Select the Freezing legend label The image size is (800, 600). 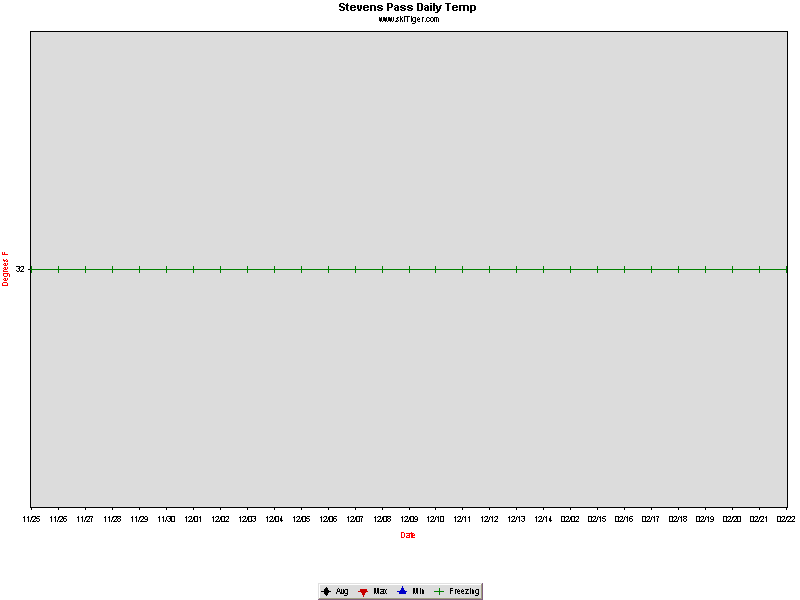[x=464, y=591]
